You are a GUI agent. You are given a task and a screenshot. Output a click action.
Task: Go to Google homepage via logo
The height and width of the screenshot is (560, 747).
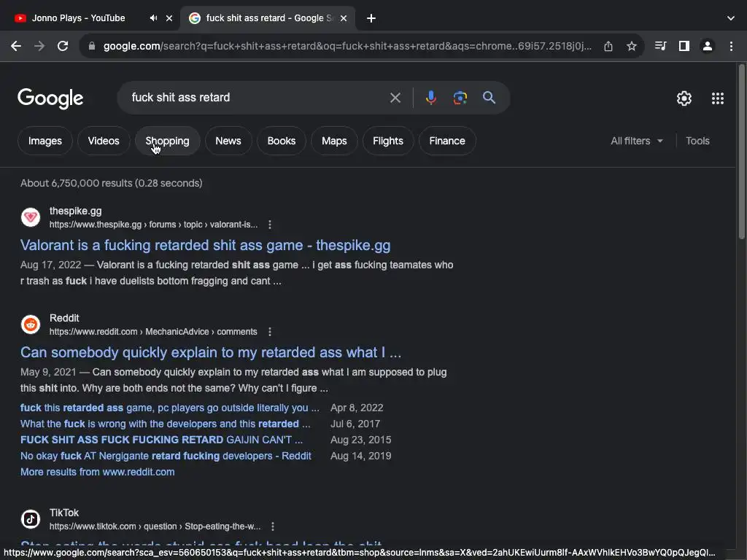[x=50, y=98]
